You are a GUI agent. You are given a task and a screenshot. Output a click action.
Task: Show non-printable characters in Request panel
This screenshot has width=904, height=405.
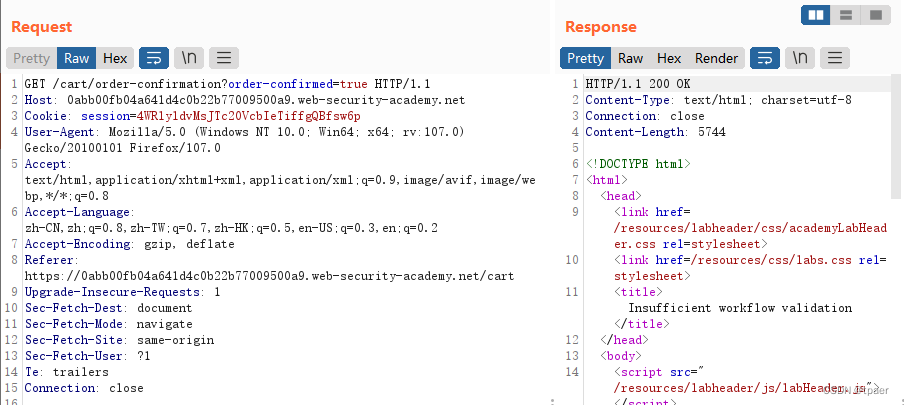189,58
